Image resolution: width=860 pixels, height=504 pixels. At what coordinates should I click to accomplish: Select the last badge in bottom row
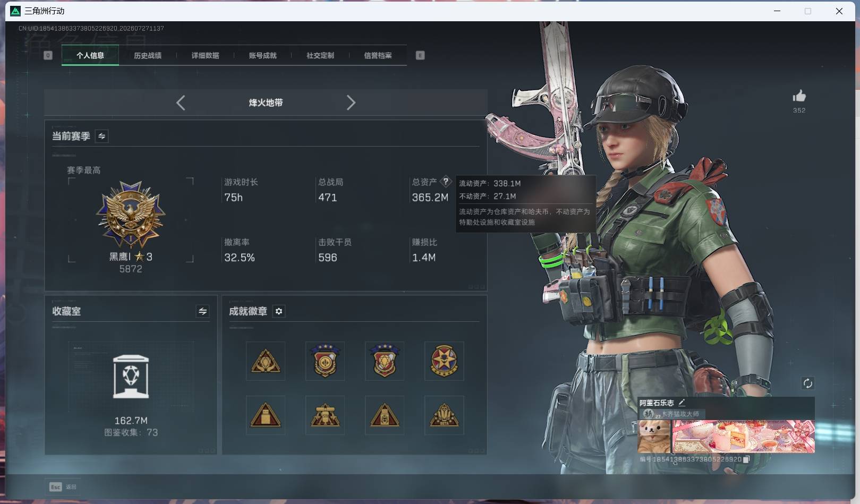tap(444, 415)
